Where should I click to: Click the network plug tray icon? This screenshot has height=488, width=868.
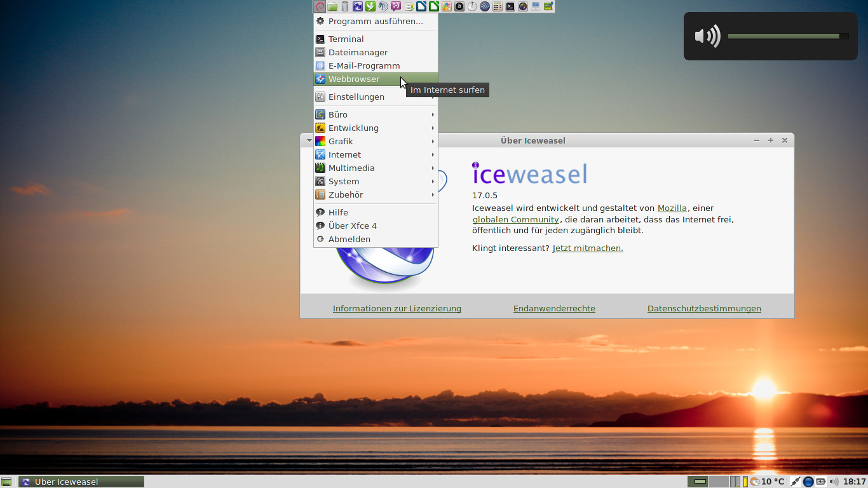[796, 482]
